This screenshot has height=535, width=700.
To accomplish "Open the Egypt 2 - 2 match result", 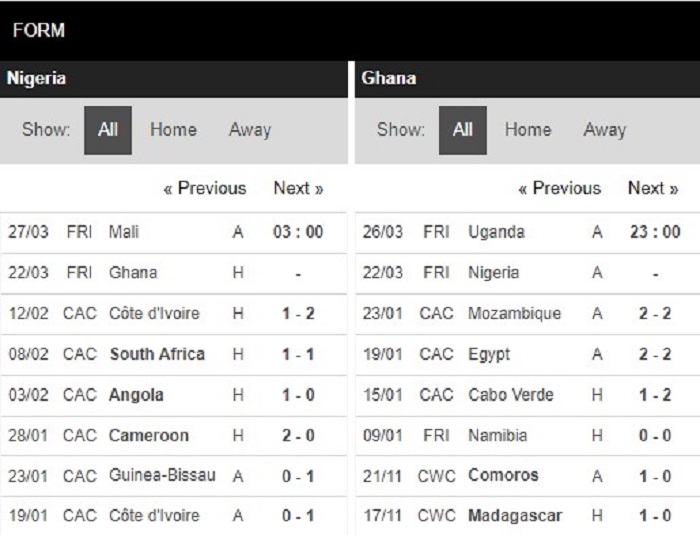I will point(655,355).
